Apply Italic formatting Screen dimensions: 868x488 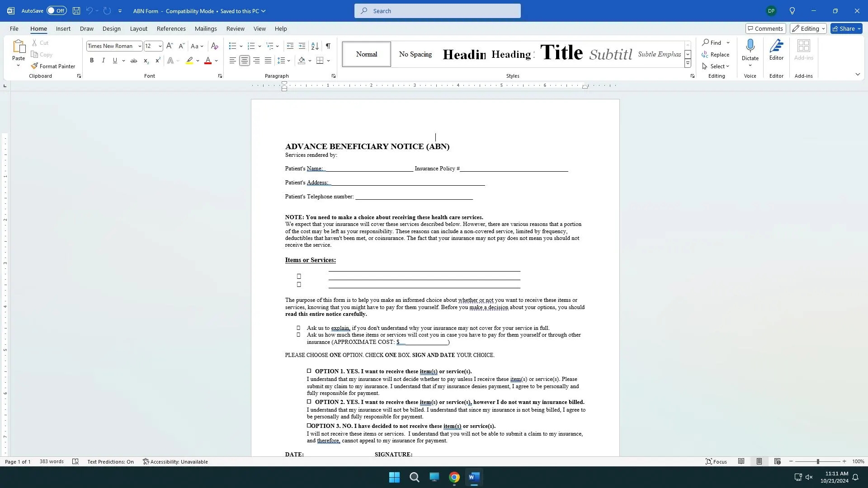tap(103, 61)
